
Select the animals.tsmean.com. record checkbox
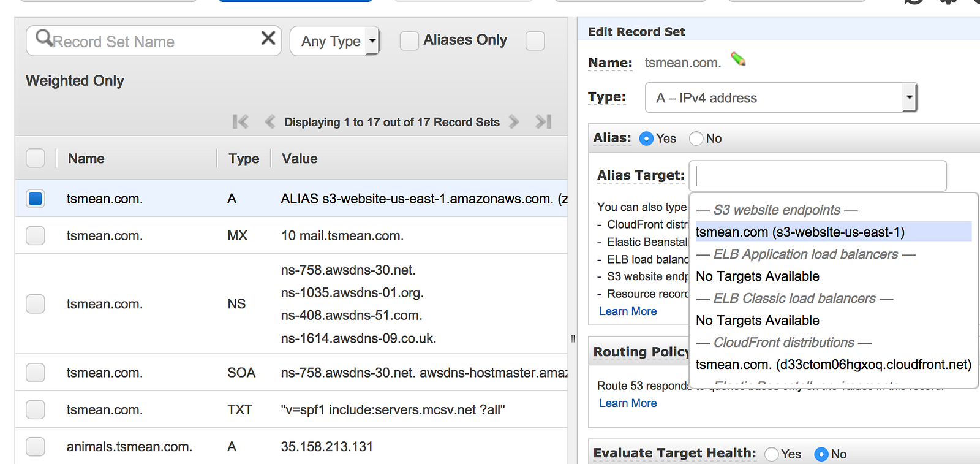[x=36, y=447]
